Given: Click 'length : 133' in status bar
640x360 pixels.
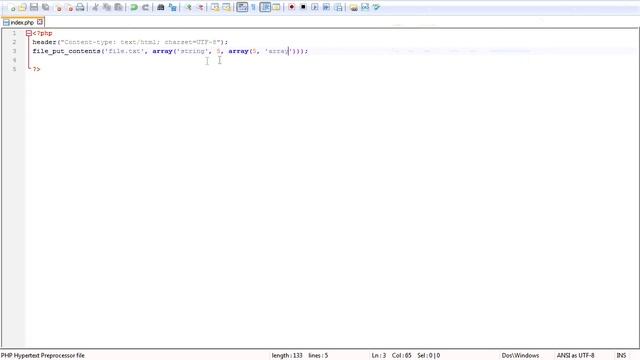Looking at the screenshot, I should pyautogui.click(x=287, y=356).
